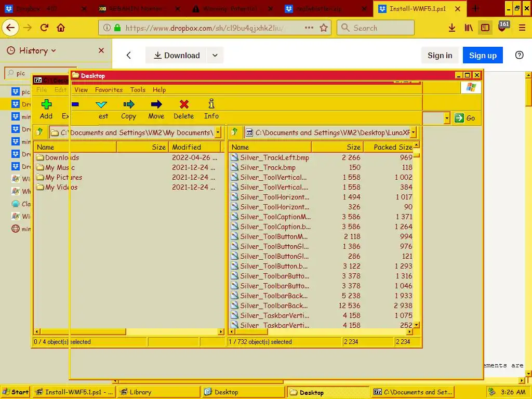Open Firefox hamburger menu
The height and width of the screenshot is (399, 532).
click(x=522, y=28)
